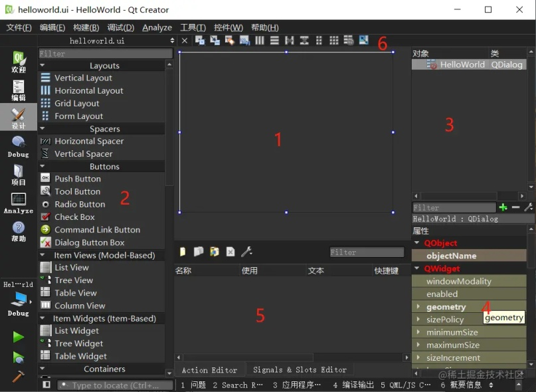Screen dimensions: 536x392
Task: Open Action Editor configure wrench
Action: 246,252
